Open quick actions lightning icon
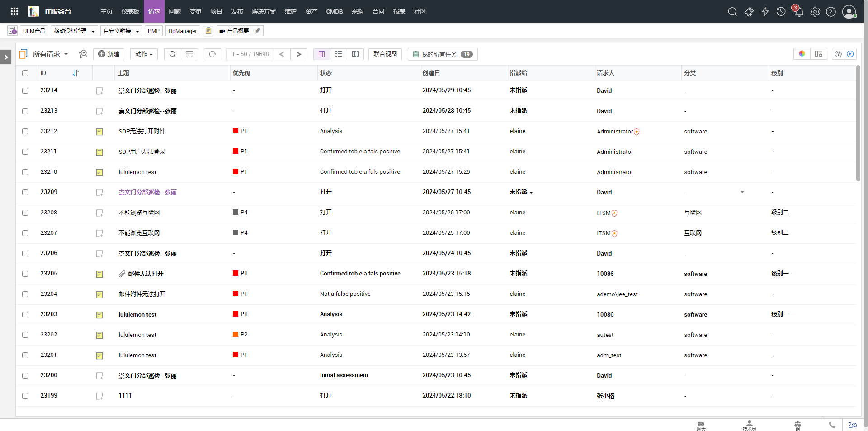The width and height of the screenshot is (868, 431). click(x=765, y=12)
